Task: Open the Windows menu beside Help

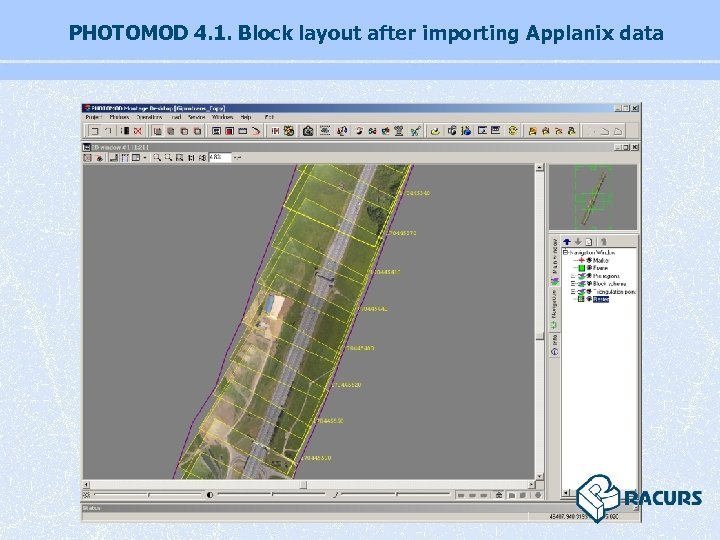Action: coord(222,118)
